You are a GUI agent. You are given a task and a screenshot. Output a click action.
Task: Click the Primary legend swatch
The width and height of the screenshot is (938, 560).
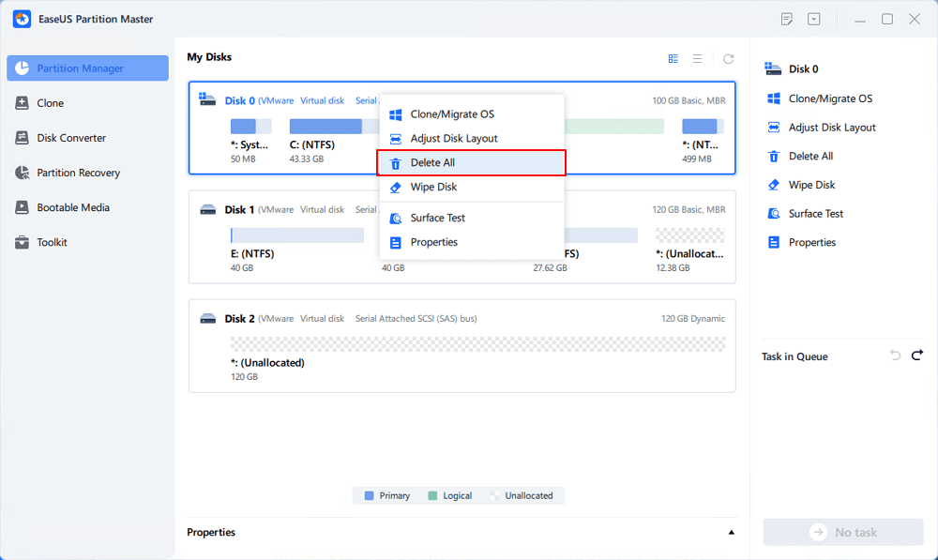(369, 495)
